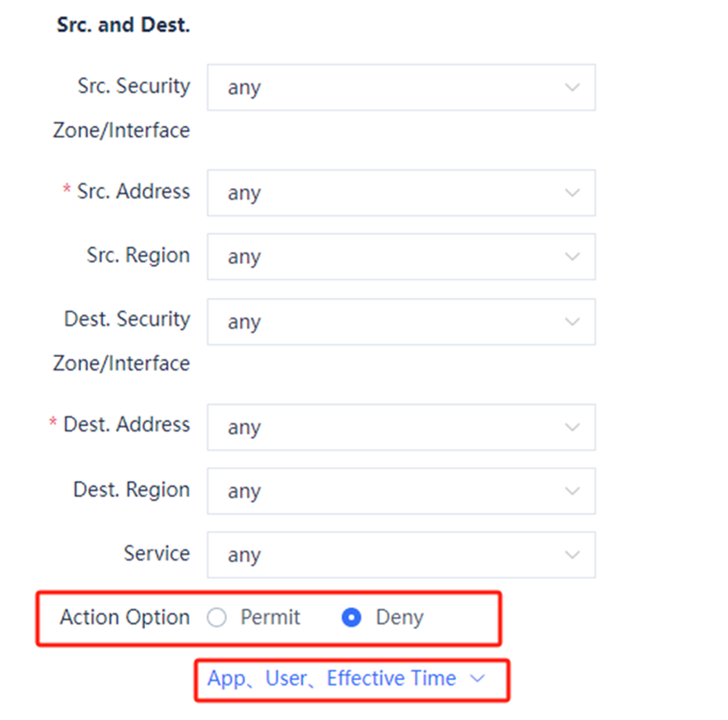This screenshot has height=720, width=728.
Task: Open the Service dropdown
Action: pyautogui.click(x=401, y=555)
